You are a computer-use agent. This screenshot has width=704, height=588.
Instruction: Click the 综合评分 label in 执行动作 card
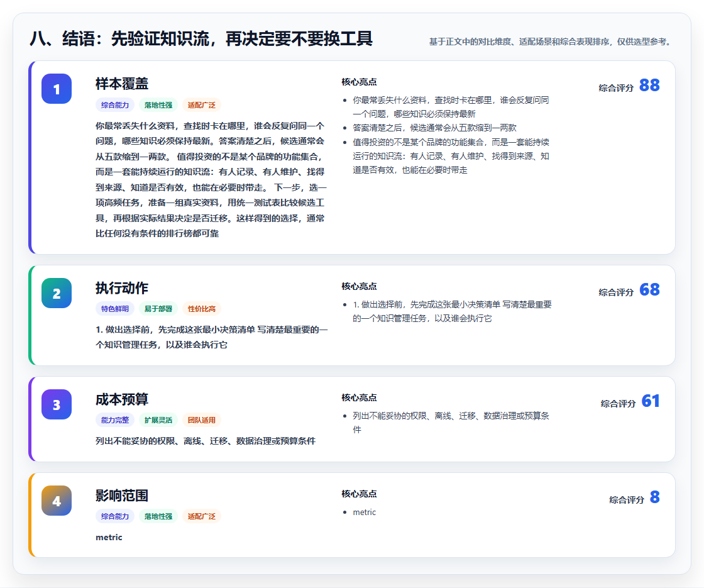point(616,292)
